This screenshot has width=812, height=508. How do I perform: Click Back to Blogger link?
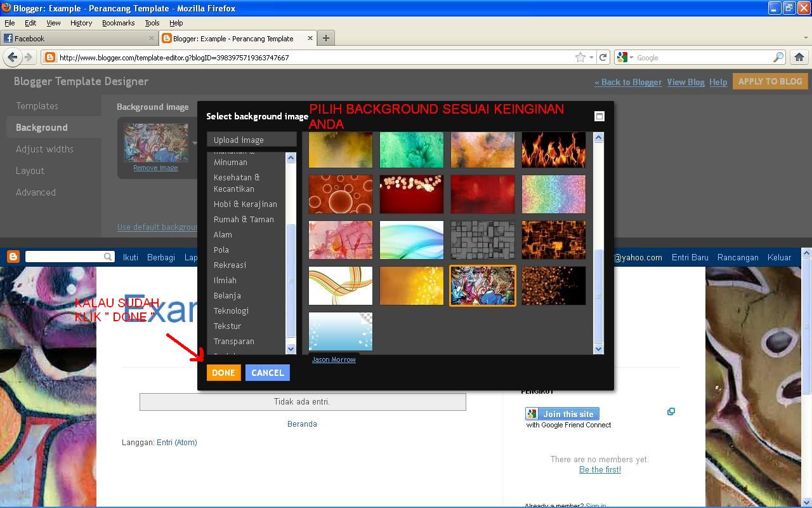point(628,82)
